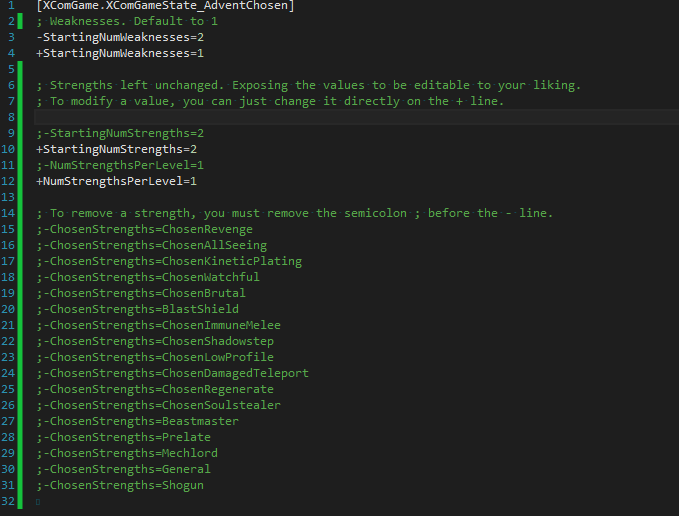Click the BlastShield strength line

point(138,309)
